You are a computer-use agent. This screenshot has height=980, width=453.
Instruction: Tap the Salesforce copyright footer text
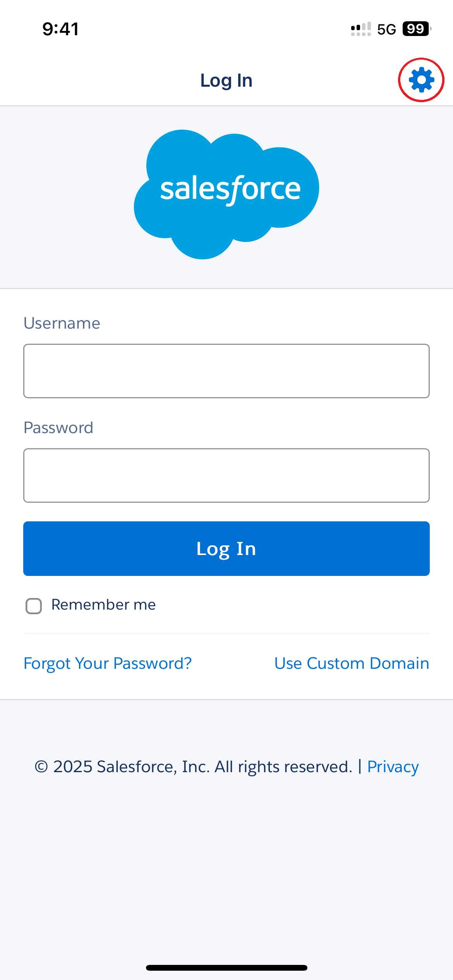coord(194,766)
